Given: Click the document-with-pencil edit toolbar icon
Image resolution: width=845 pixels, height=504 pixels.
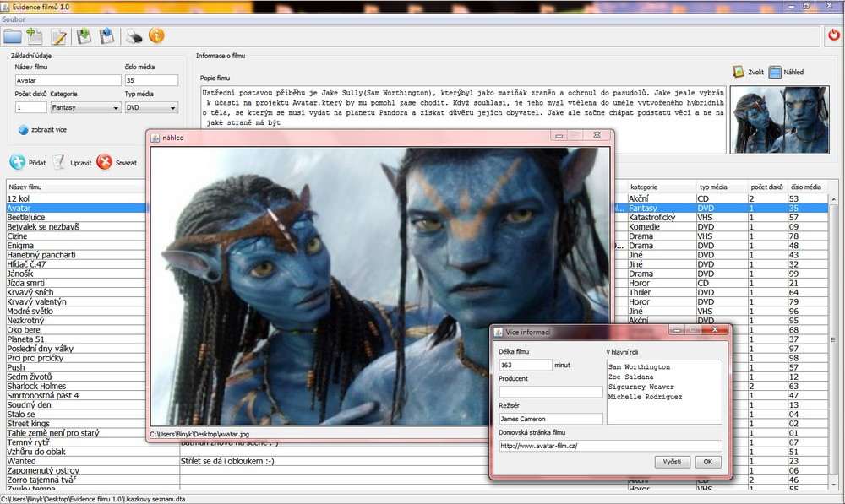Looking at the screenshot, I should [58, 36].
